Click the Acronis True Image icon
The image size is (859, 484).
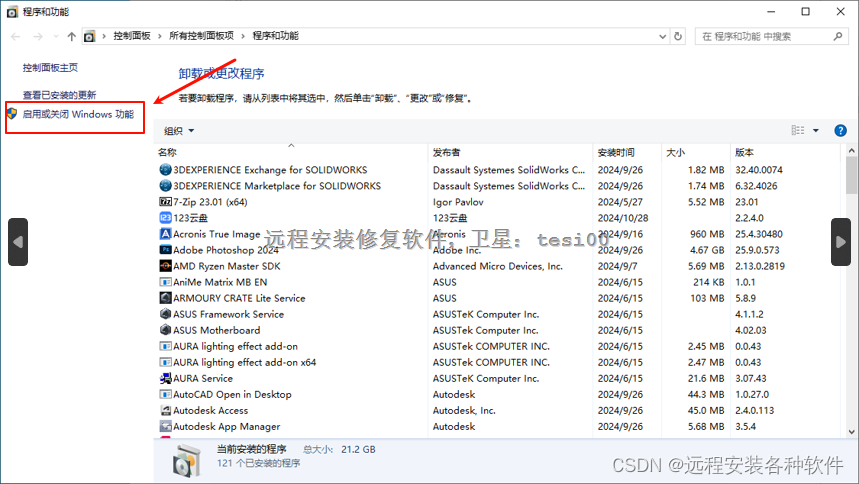[x=165, y=234]
